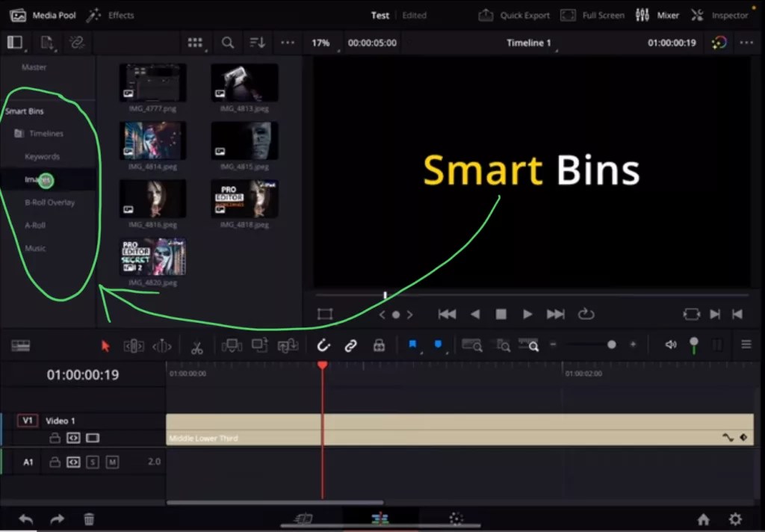Screen dimensions: 765x532
Task: Select the razor cut tool
Action: point(197,345)
